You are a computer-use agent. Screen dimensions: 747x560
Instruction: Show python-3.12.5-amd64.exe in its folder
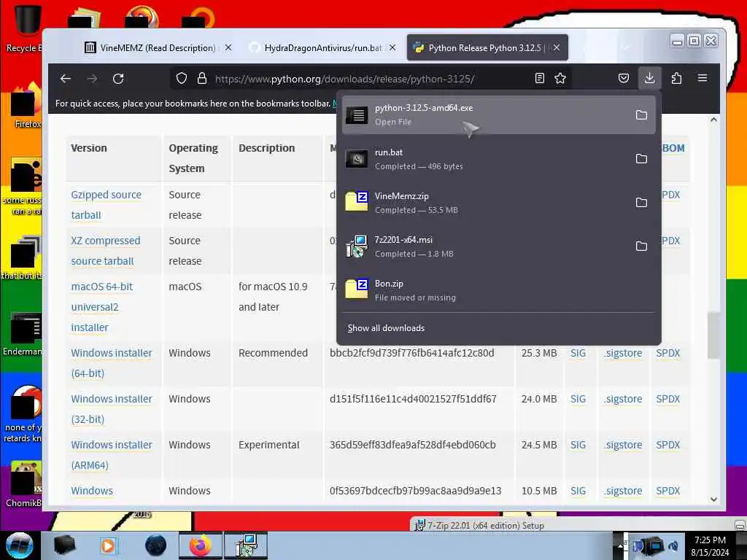pyautogui.click(x=641, y=114)
